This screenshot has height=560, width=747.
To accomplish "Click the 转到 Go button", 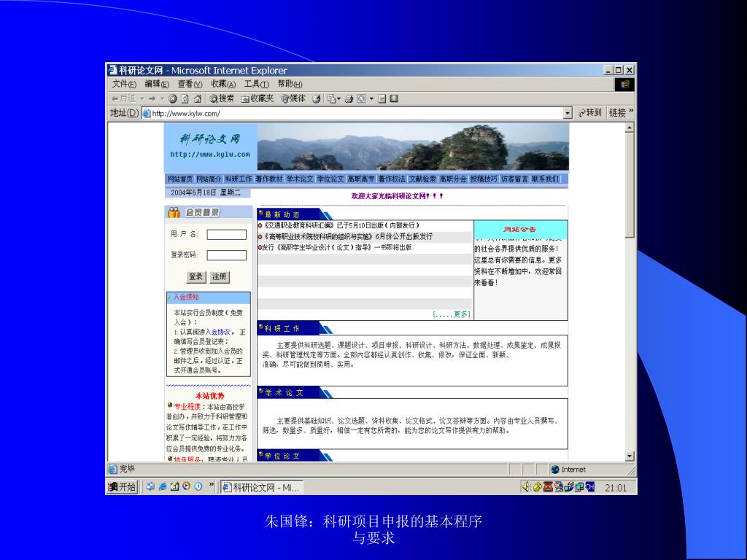I will [589, 113].
